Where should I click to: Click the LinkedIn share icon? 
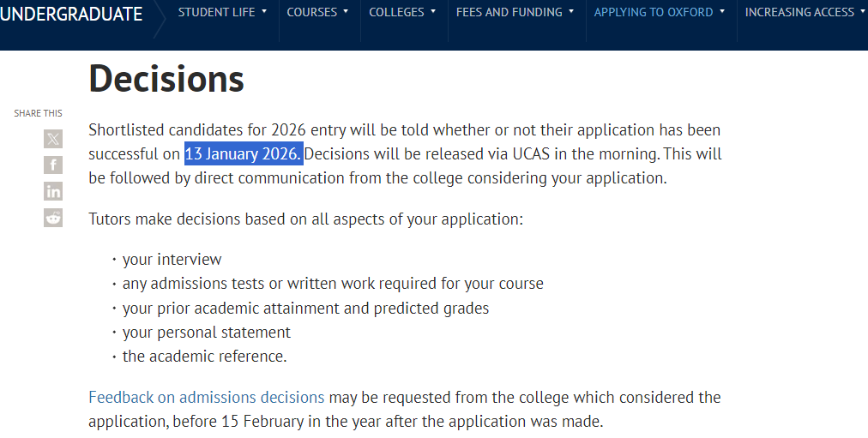[x=53, y=191]
